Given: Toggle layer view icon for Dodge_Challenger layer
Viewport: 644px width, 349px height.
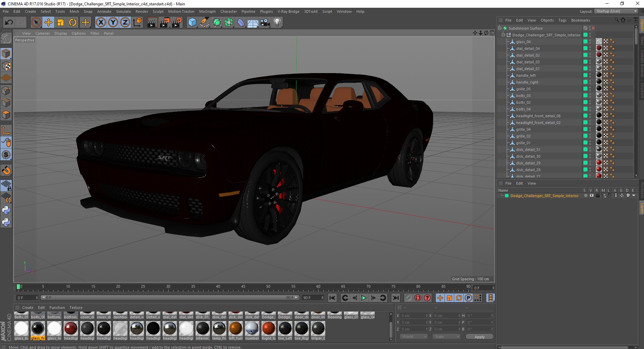Looking at the screenshot, I should click(x=592, y=195).
